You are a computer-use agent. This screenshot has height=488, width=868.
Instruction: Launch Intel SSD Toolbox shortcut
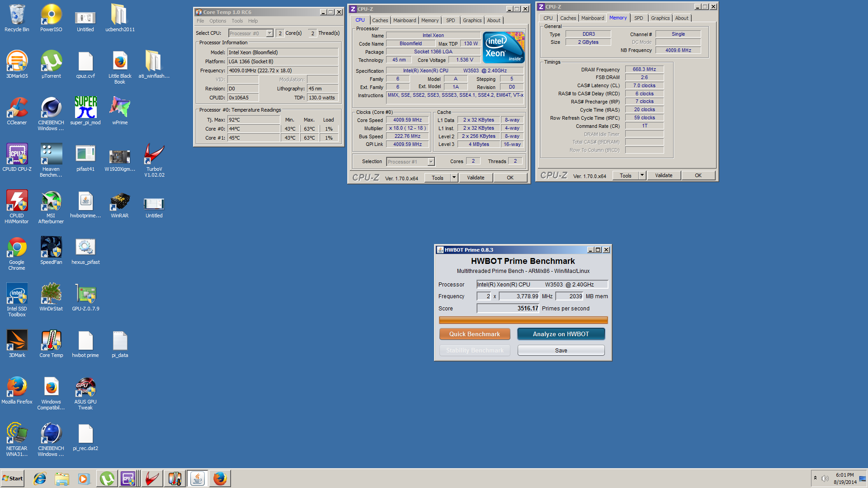(x=17, y=300)
